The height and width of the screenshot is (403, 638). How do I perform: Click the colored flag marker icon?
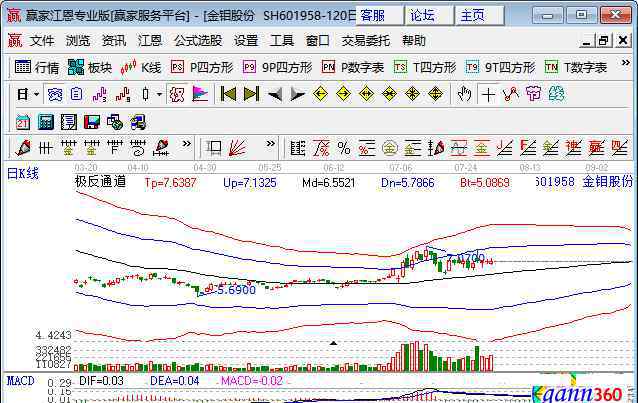[200, 94]
